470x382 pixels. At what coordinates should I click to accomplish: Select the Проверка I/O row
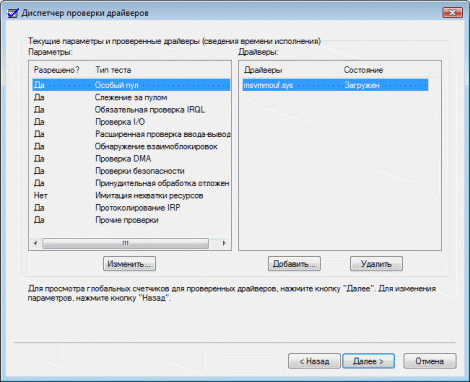click(x=131, y=122)
